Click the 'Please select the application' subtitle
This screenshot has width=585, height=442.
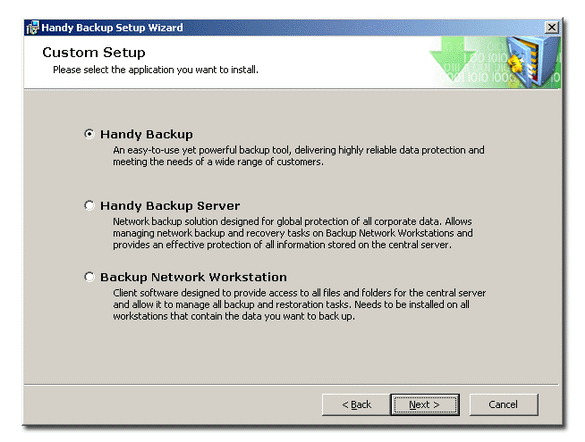point(156,70)
